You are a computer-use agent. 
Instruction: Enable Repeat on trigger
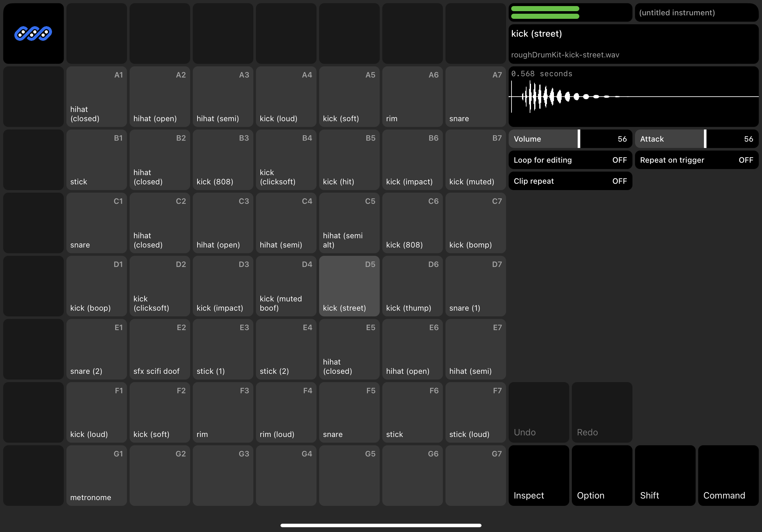coord(696,160)
